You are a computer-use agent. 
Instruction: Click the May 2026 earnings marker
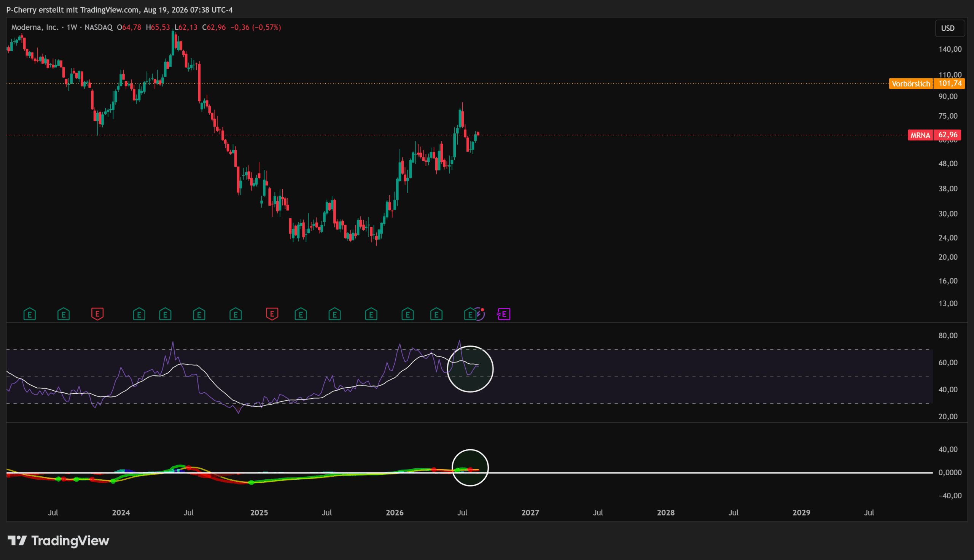(436, 314)
